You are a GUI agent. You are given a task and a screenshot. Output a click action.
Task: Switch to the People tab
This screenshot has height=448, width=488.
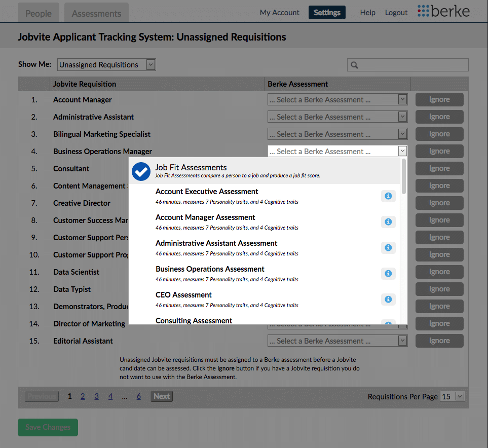[38, 13]
